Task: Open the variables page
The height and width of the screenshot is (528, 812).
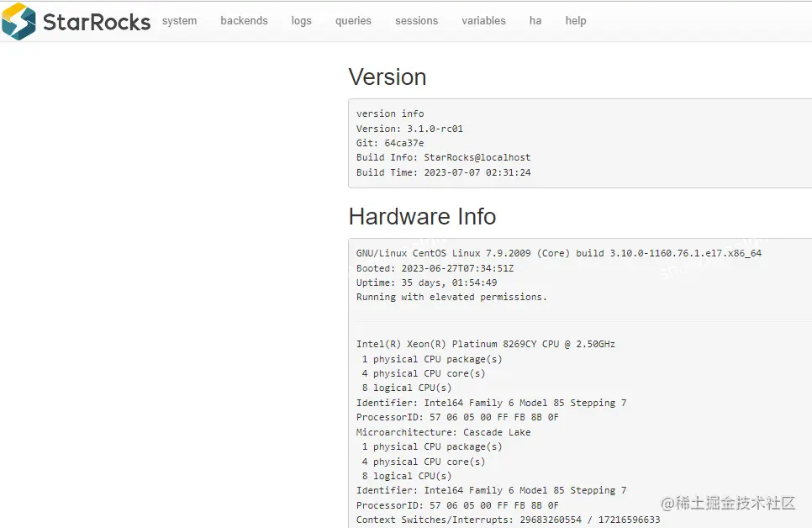Action: [x=483, y=21]
